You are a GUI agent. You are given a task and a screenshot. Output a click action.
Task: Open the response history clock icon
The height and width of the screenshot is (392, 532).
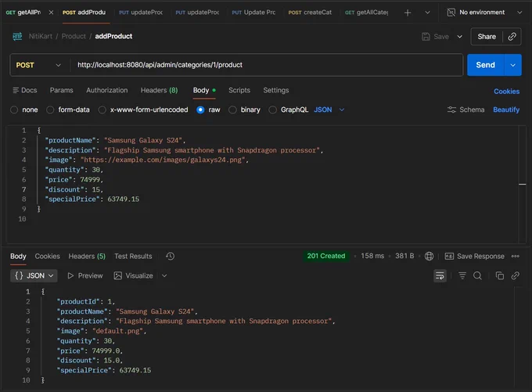click(x=171, y=256)
